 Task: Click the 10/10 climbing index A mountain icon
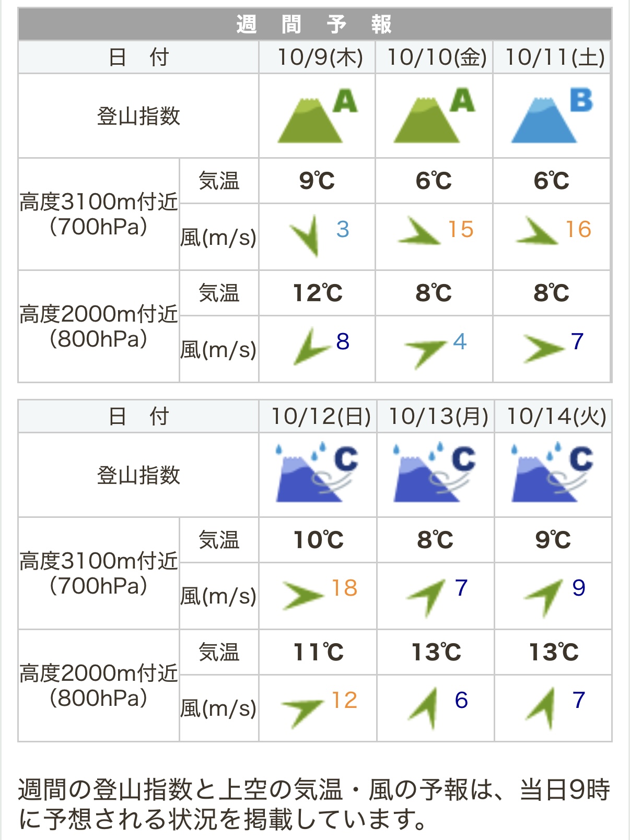click(x=433, y=116)
